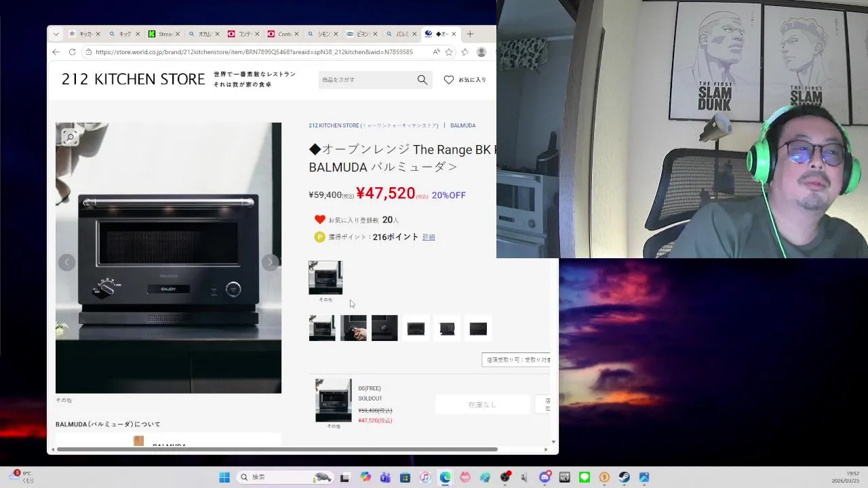This screenshot has width=868, height=488.
Task: Select the second thumbnail showing hand on dial
Action: (353, 328)
